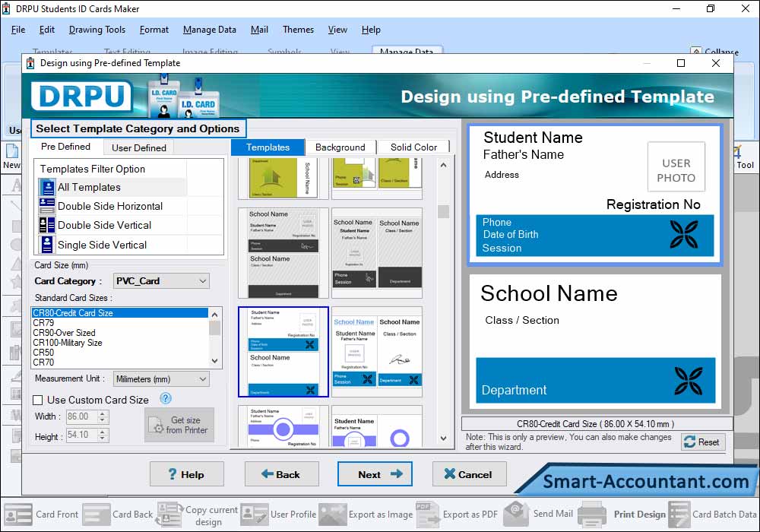Click the Next button
This screenshot has height=532, width=760.
click(375, 474)
